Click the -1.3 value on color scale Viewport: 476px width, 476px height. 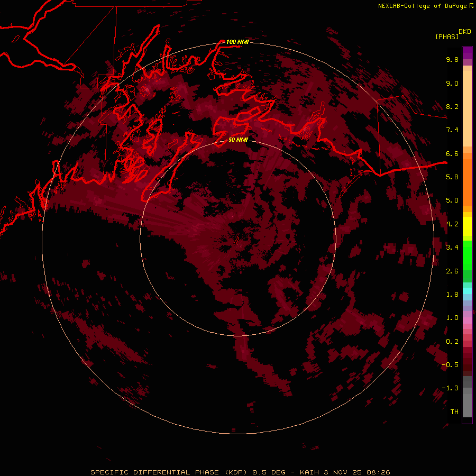coord(450,388)
